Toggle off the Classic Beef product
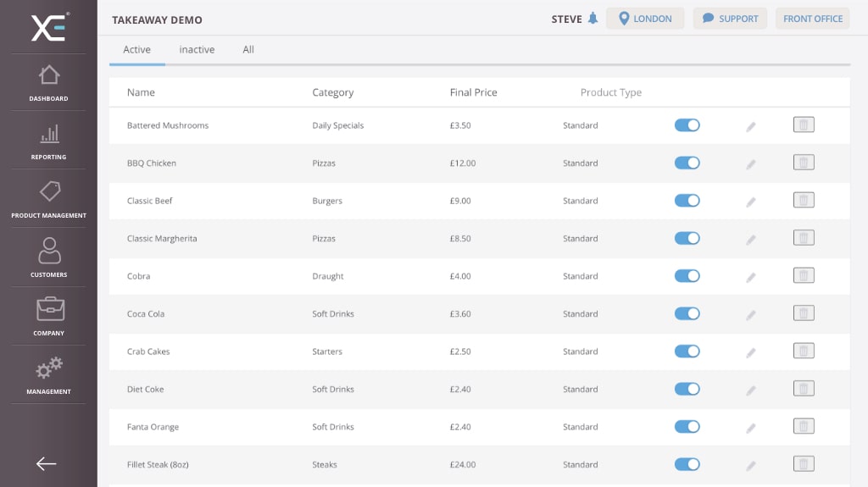The image size is (868, 487). point(687,201)
